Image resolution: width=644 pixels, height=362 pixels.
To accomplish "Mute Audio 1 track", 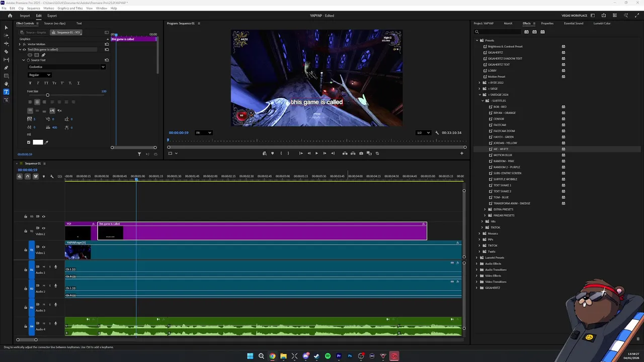I will pyautogui.click(x=44, y=266).
